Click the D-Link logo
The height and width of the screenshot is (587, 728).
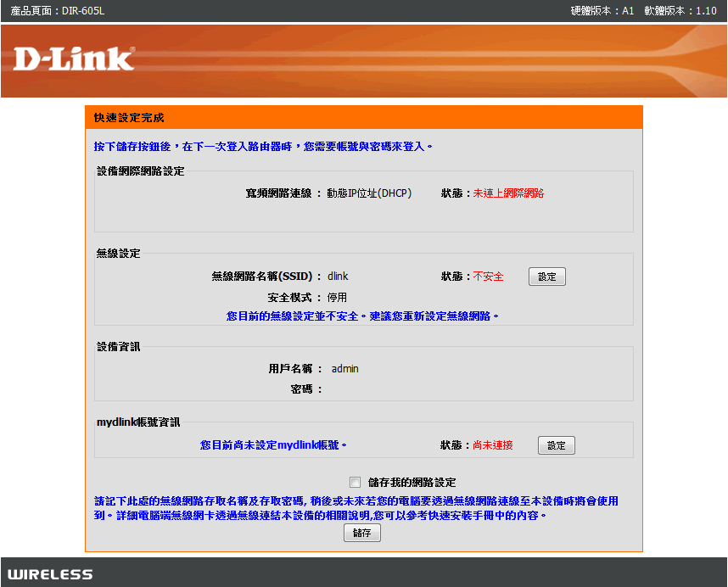[74, 59]
